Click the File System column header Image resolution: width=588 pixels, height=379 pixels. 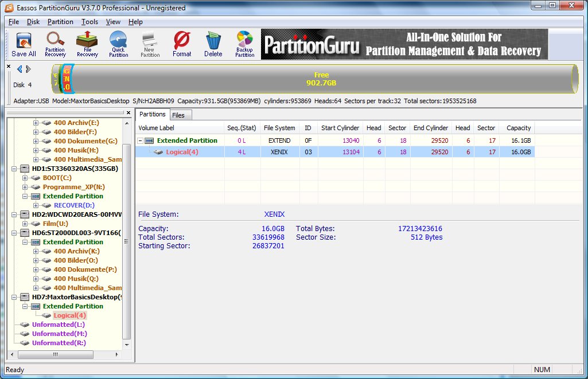[279, 128]
